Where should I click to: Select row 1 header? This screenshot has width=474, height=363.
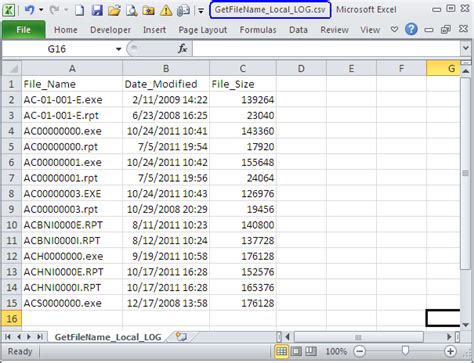click(12, 84)
